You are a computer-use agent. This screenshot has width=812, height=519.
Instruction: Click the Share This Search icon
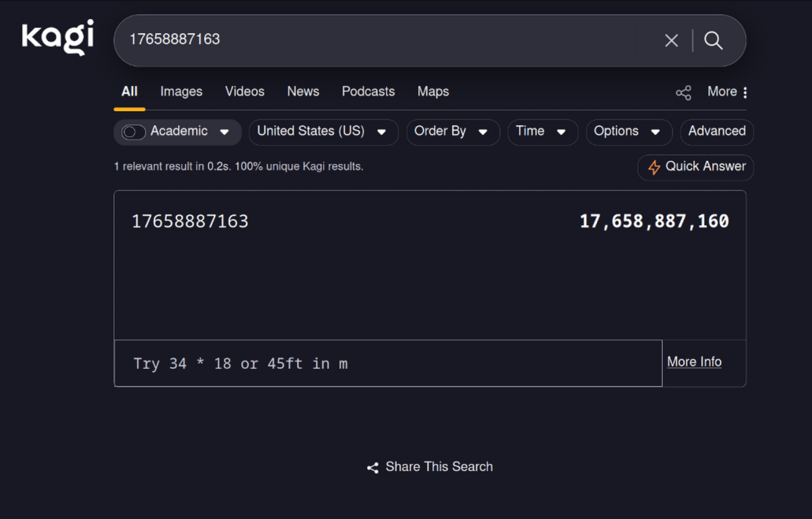pos(373,468)
